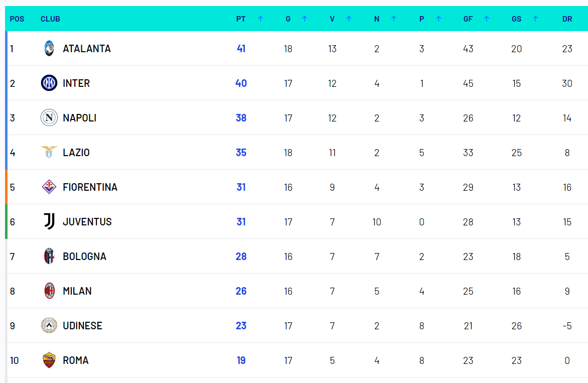
Task: Click the Roma club crest icon
Action: [49, 360]
